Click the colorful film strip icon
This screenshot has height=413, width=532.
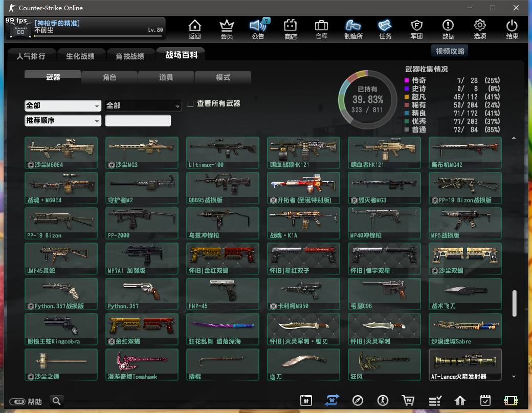(511, 401)
